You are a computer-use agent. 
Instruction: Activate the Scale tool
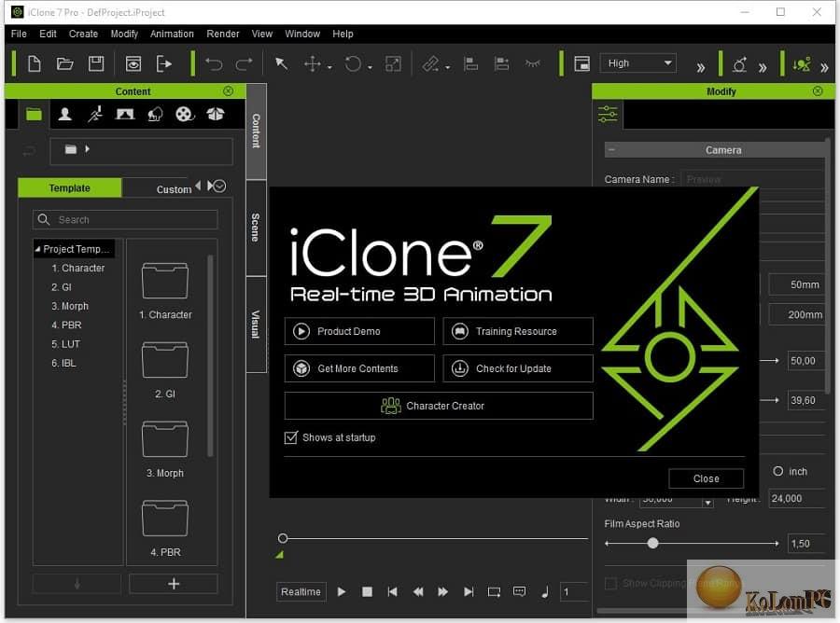393,64
